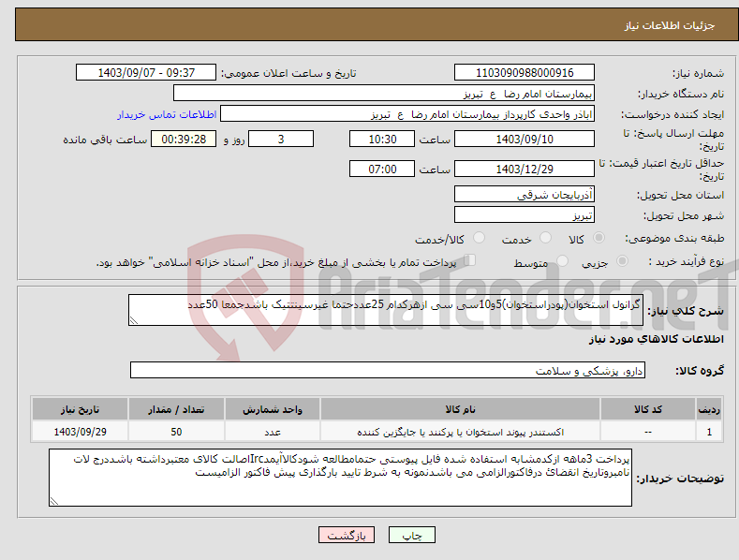Image resolution: width=739 pixels, height=560 pixels.
Task: Click the تاریخ نیاز column header
Action: (x=81, y=409)
